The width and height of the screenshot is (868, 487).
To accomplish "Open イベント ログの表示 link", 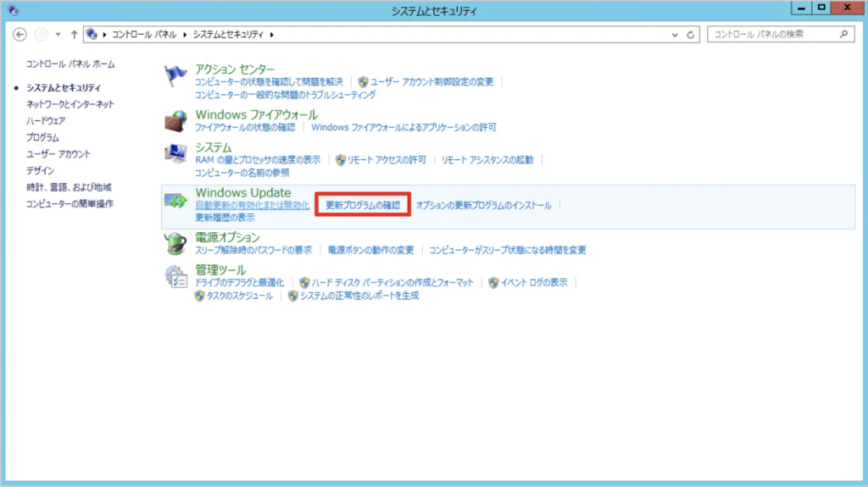I will point(533,283).
